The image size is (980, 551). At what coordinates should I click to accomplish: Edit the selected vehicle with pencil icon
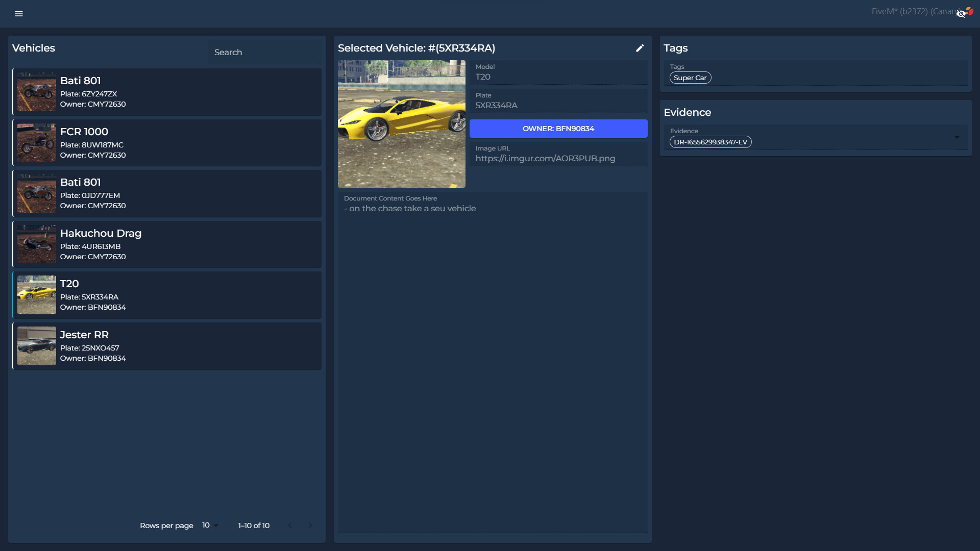coord(640,48)
